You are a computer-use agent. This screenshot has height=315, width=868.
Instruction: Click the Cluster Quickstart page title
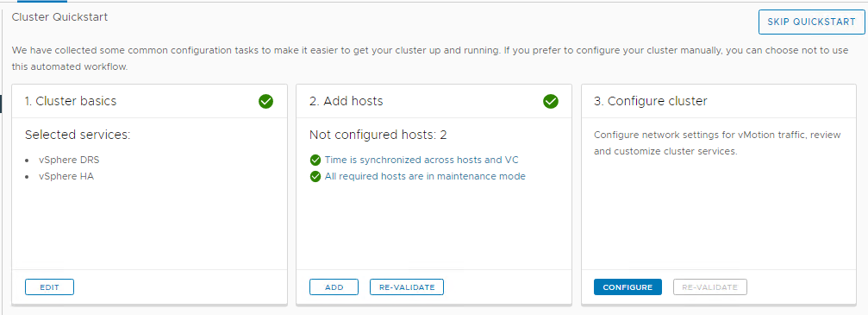pos(59,17)
